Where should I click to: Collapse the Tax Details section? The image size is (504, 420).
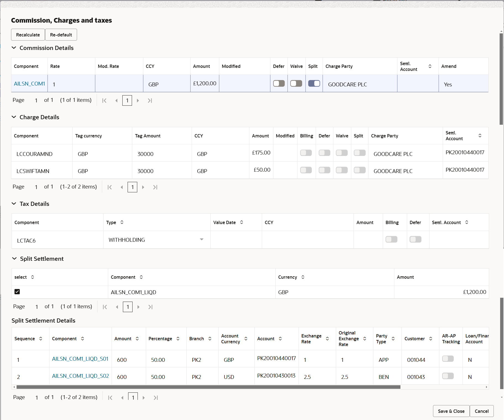click(14, 204)
